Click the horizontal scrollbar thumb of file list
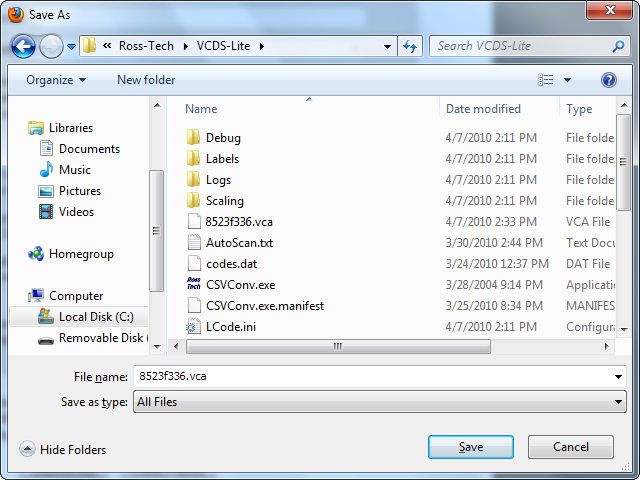The width and height of the screenshot is (640, 480). (338, 347)
